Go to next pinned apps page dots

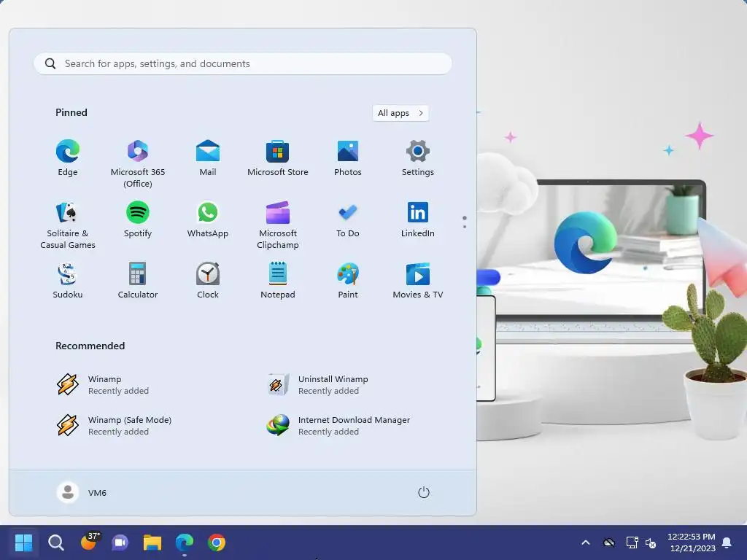pos(465,222)
